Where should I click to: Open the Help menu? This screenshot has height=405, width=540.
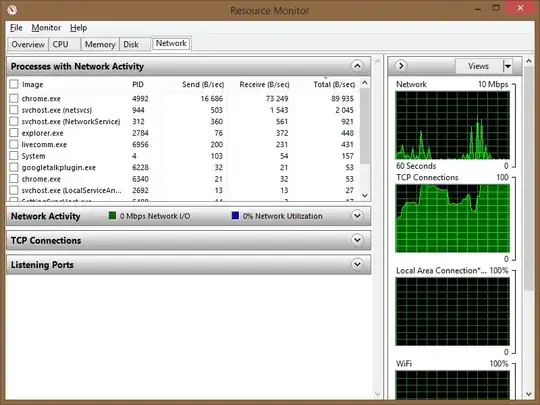(x=79, y=28)
